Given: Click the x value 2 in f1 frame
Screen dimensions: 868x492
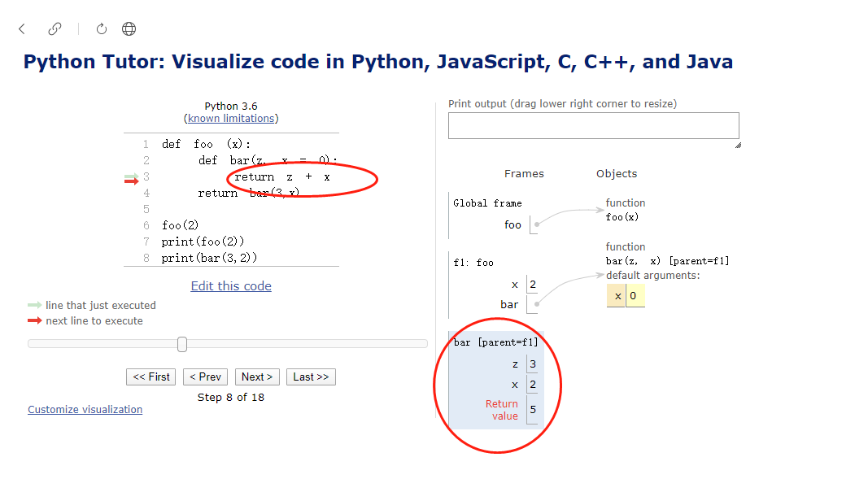Looking at the screenshot, I should coord(533,285).
